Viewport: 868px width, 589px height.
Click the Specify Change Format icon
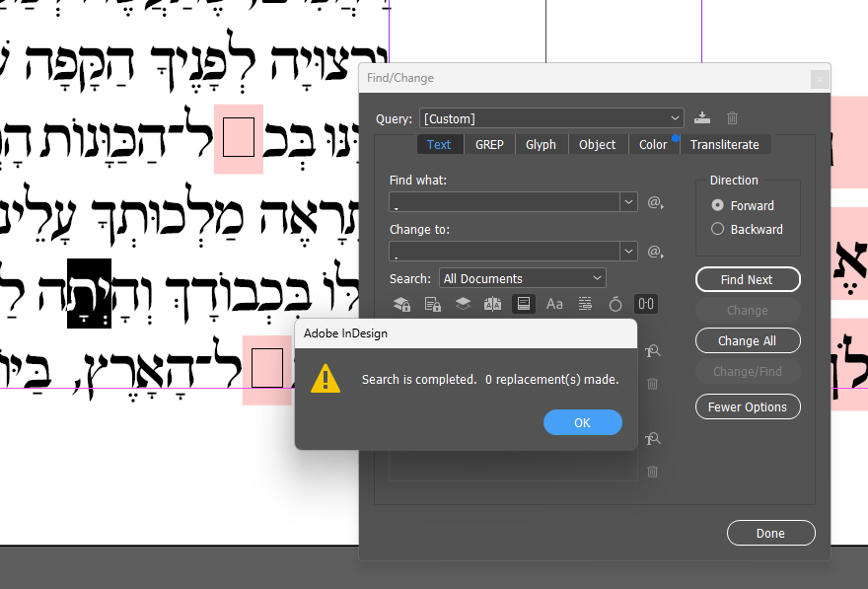click(x=653, y=440)
